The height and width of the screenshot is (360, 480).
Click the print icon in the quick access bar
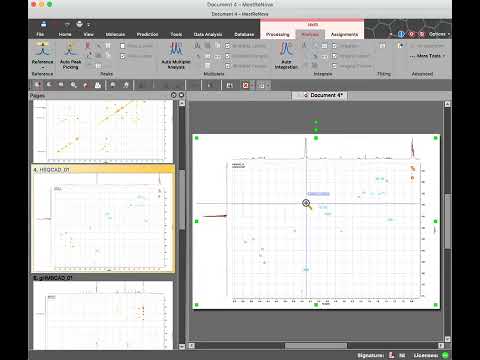tap(79, 24)
